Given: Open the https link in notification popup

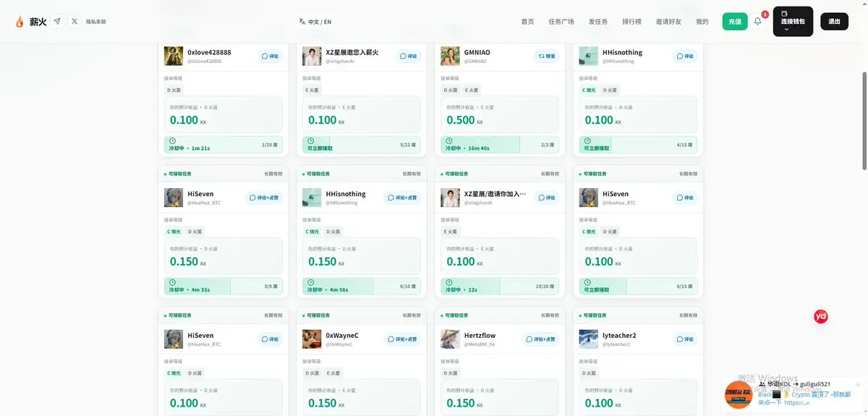Looking at the screenshot, I should pos(799,402).
